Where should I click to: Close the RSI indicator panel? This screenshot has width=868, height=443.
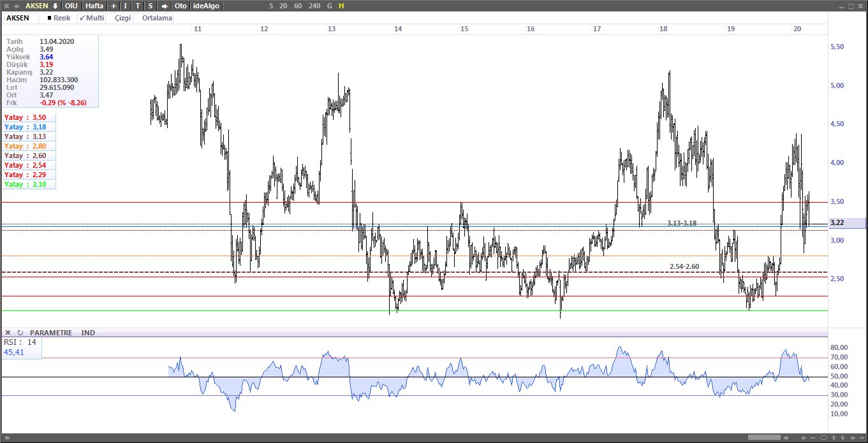pos(8,333)
